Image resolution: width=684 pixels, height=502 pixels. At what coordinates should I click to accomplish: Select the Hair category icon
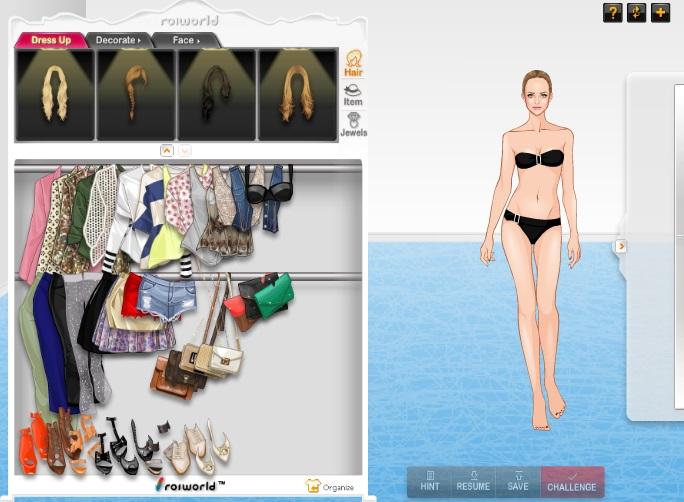tap(353, 63)
